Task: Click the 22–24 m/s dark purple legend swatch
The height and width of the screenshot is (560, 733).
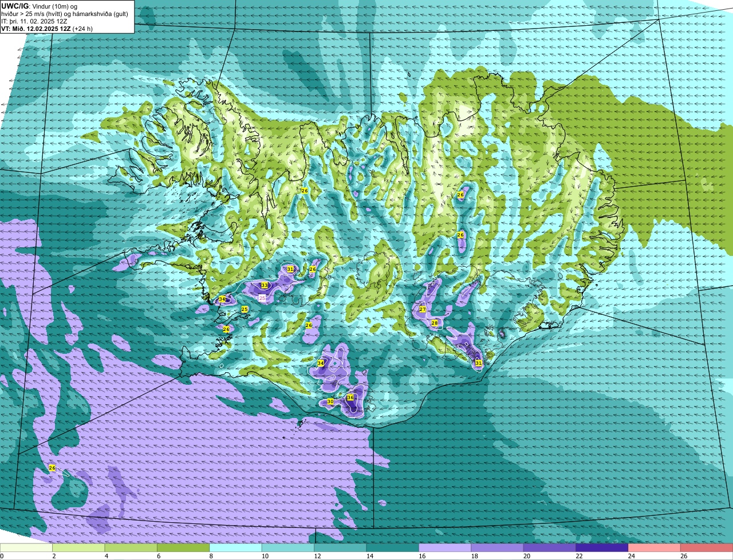Action: click(602, 548)
